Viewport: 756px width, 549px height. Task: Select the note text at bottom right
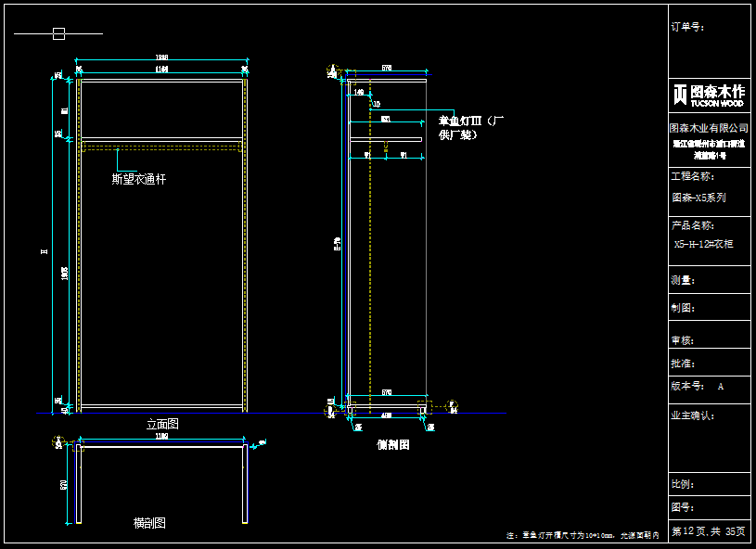point(583,536)
